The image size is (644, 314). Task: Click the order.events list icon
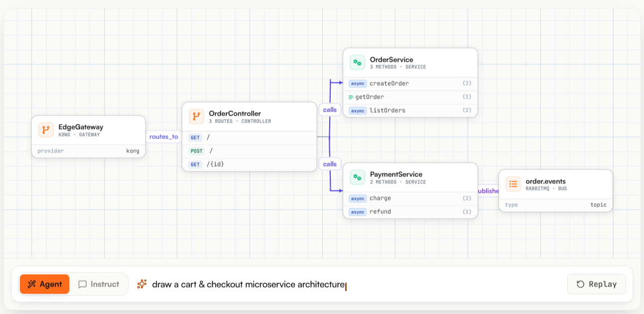coord(513,184)
